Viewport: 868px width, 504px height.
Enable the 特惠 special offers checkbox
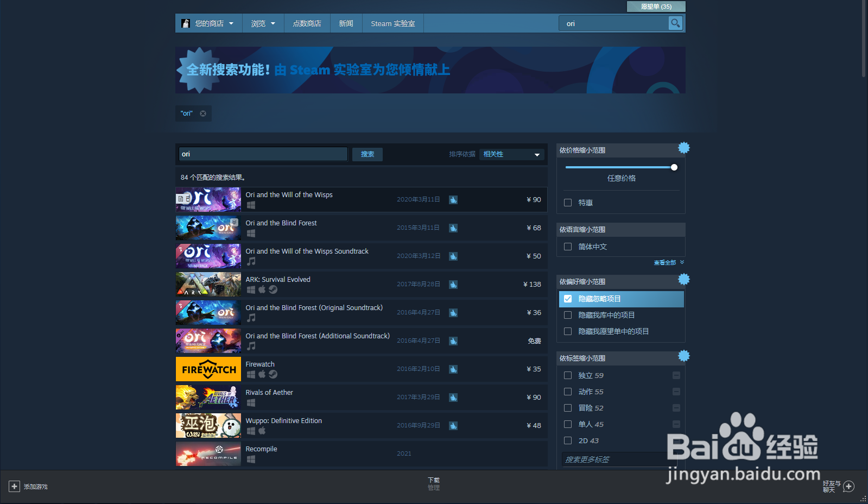point(568,203)
